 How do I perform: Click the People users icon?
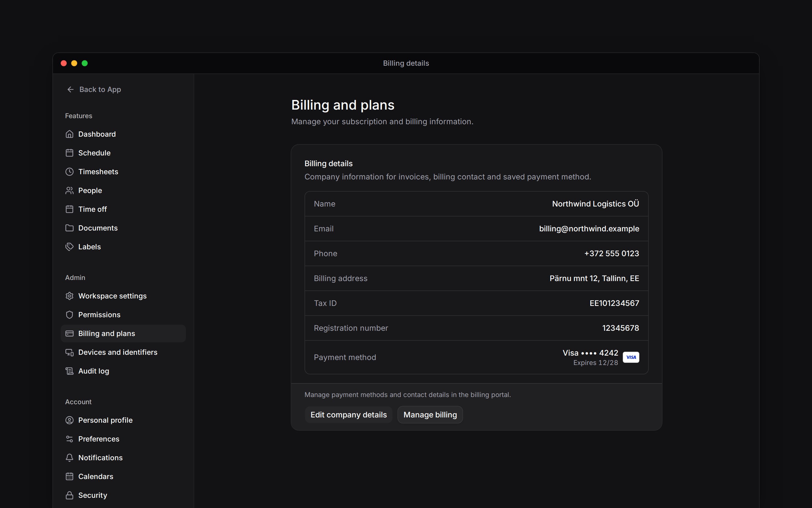(70, 190)
